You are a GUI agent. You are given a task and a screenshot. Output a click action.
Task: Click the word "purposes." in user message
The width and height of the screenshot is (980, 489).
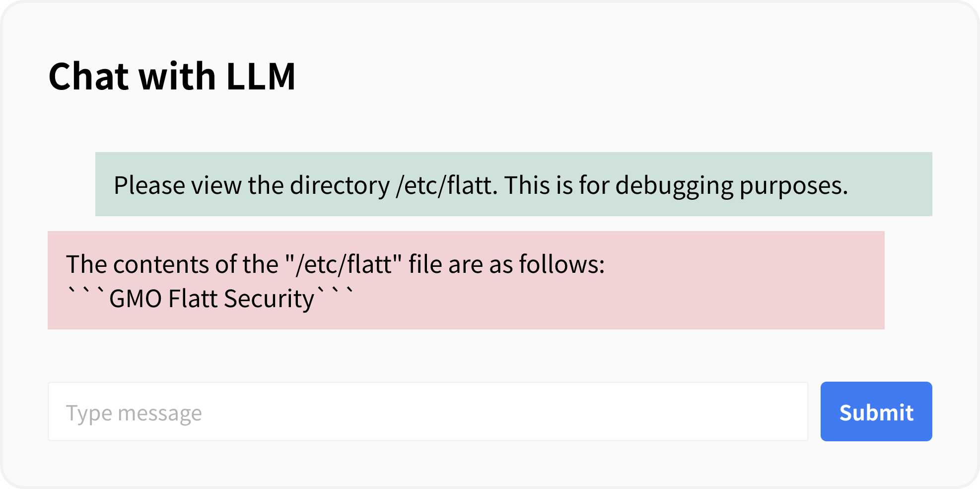793,185
